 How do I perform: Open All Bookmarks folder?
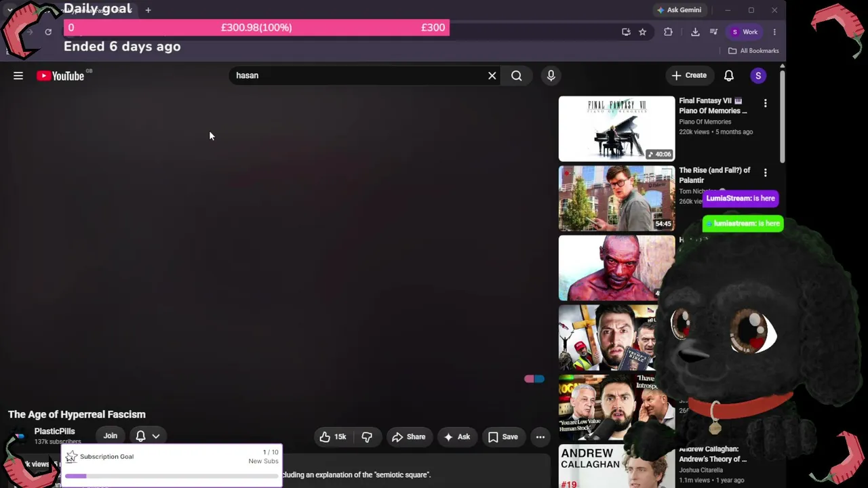(x=753, y=51)
